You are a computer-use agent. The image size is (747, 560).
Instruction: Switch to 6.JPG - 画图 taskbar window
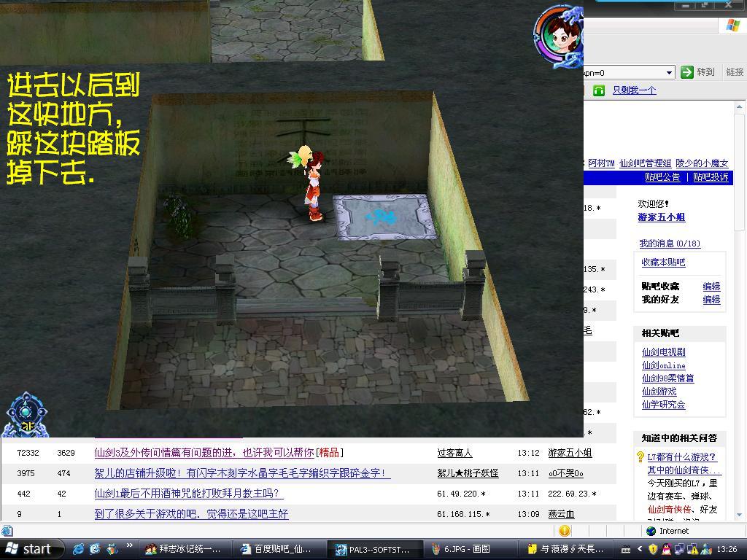[x=471, y=549]
